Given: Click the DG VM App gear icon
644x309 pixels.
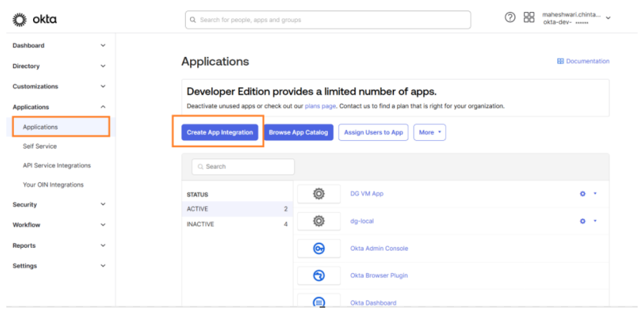Looking at the screenshot, I should (x=318, y=194).
